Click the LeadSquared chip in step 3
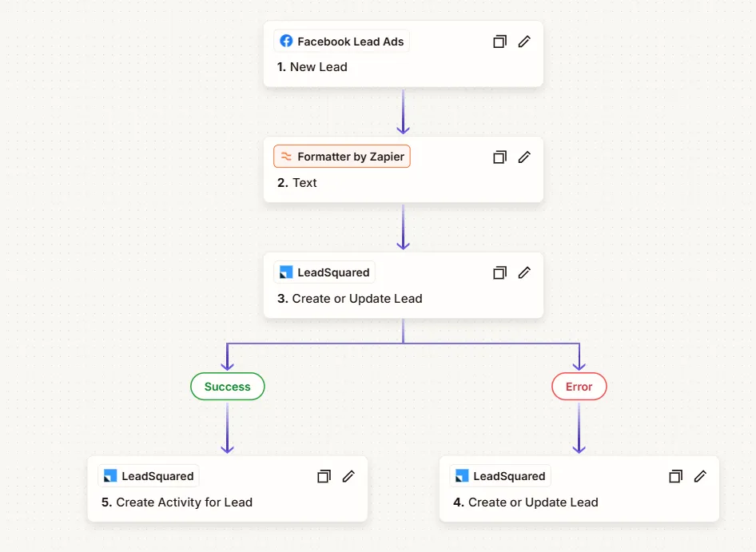Viewport: 756px width, 552px height. coord(324,272)
